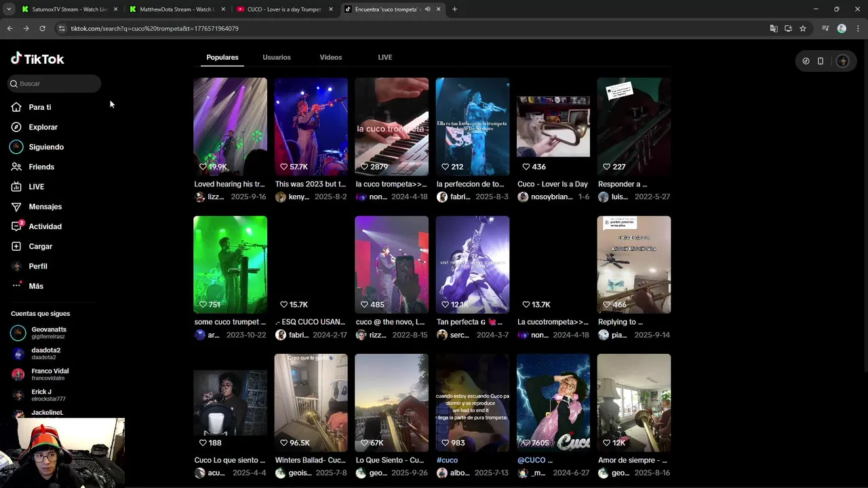Open the 'cuco @ the novo' video
Viewport: 868px width, 488px height.
(x=391, y=265)
